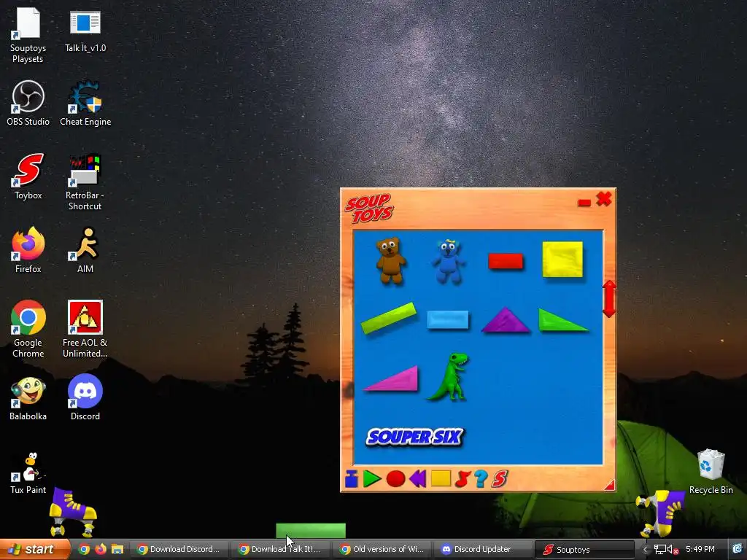Pick the blue teddy bear toy
This screenshot has width=747, height=560.
pyautogui.click(x=448, y=262)
